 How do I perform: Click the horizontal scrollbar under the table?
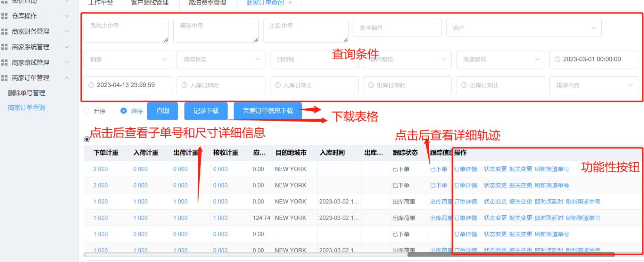(x=510, y=254)
